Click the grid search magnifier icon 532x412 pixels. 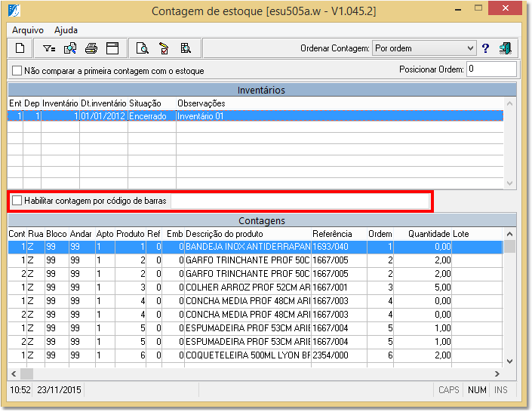(185, 48)
